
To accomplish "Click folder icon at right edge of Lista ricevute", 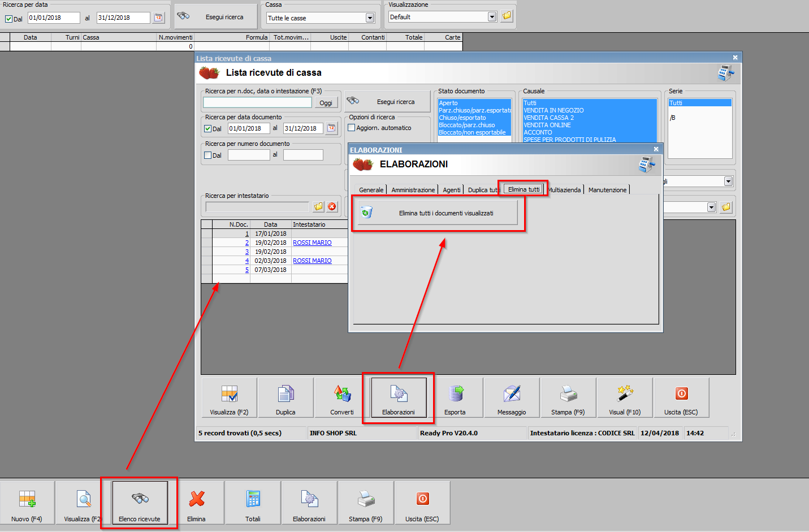I will (x=726, y=207).
